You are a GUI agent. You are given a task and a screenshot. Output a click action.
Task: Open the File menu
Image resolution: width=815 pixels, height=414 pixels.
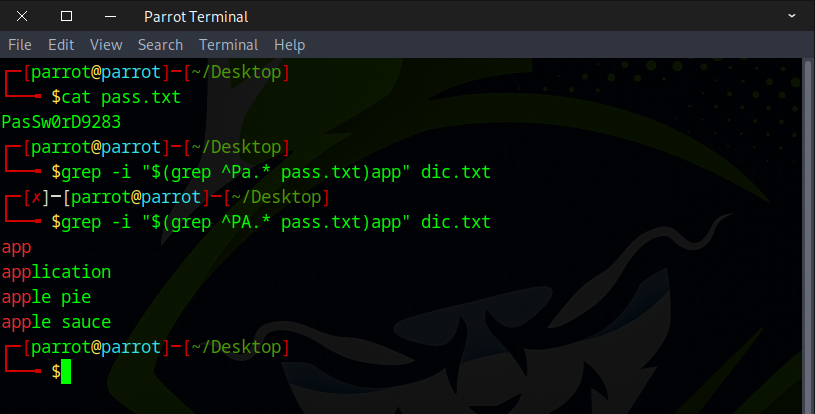pos(20,45)
